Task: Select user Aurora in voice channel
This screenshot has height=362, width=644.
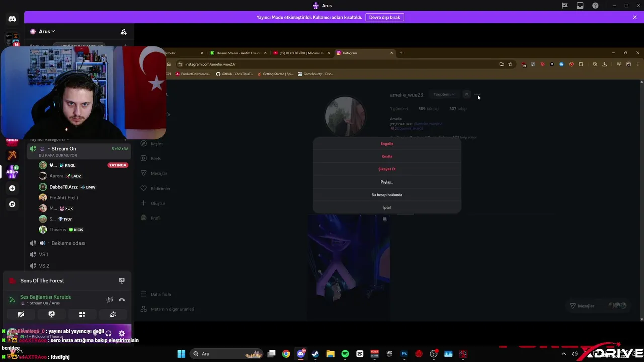Action: 56,176
